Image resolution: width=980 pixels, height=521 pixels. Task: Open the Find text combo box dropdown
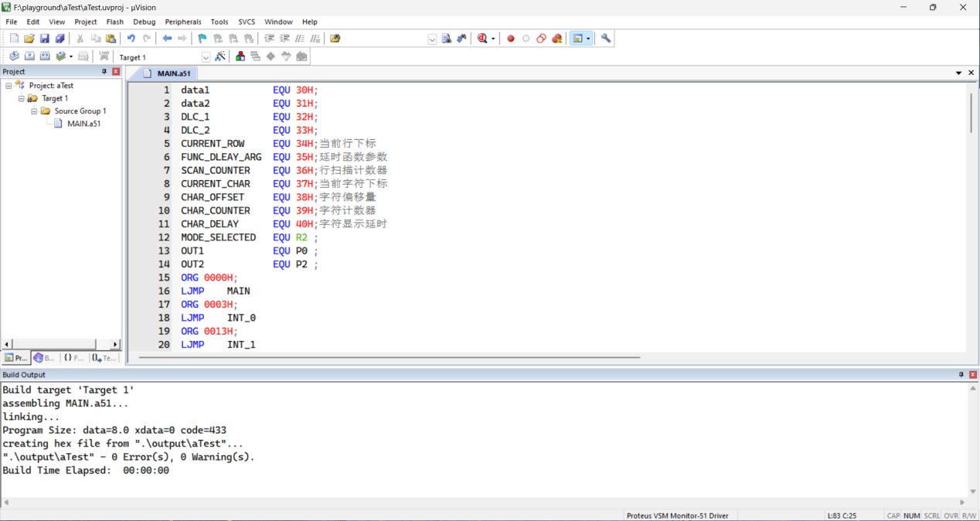tap(432, 39)
